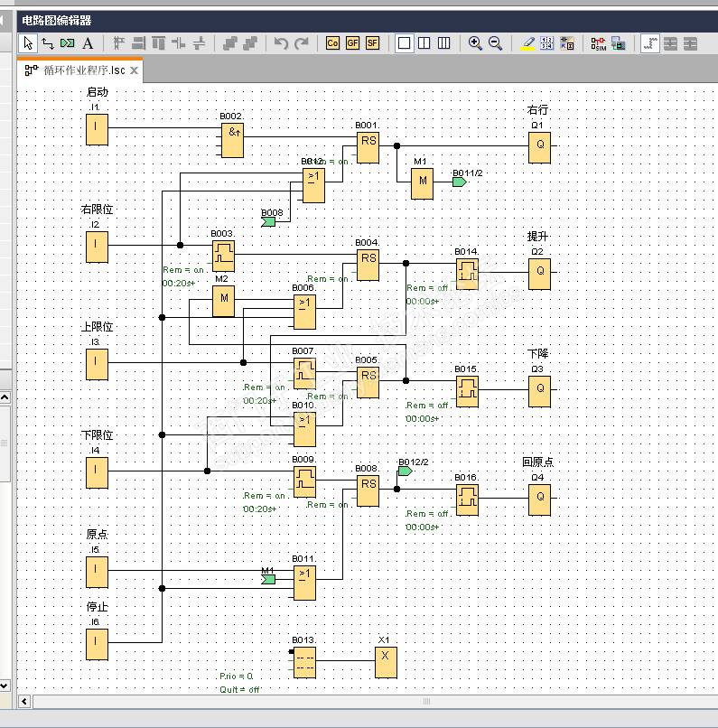The width and height of the screenshot is (718, 728).
Task: Open the SF special functions list
Action: coord(372,42)
